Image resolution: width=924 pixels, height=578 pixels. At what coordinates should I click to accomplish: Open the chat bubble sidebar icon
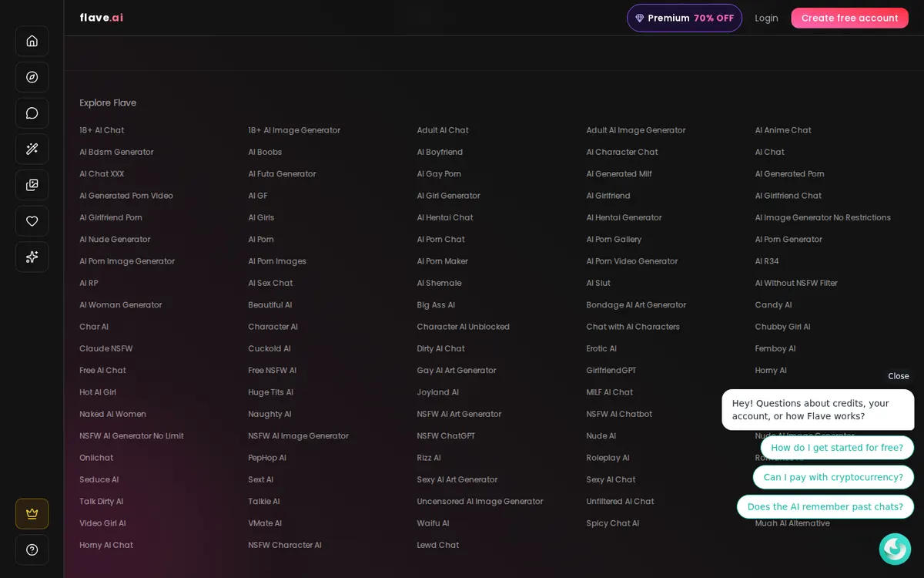click(x=32, y=113)
